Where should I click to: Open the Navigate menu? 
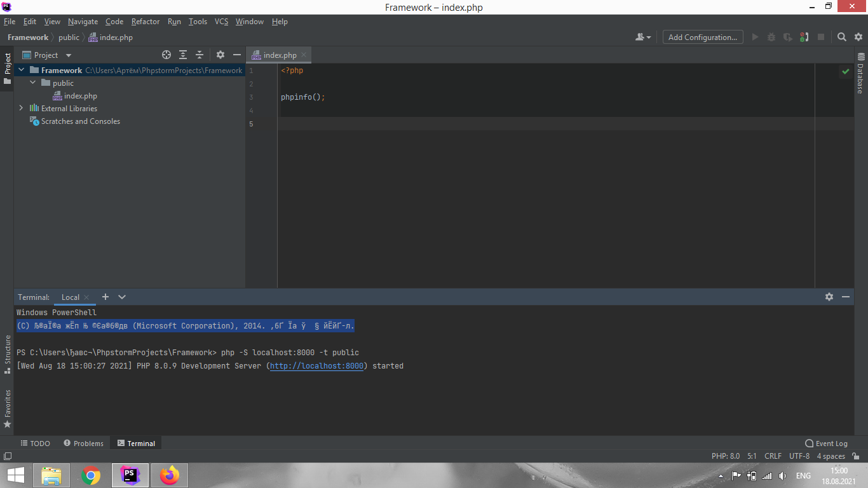[x=83, y=22]
